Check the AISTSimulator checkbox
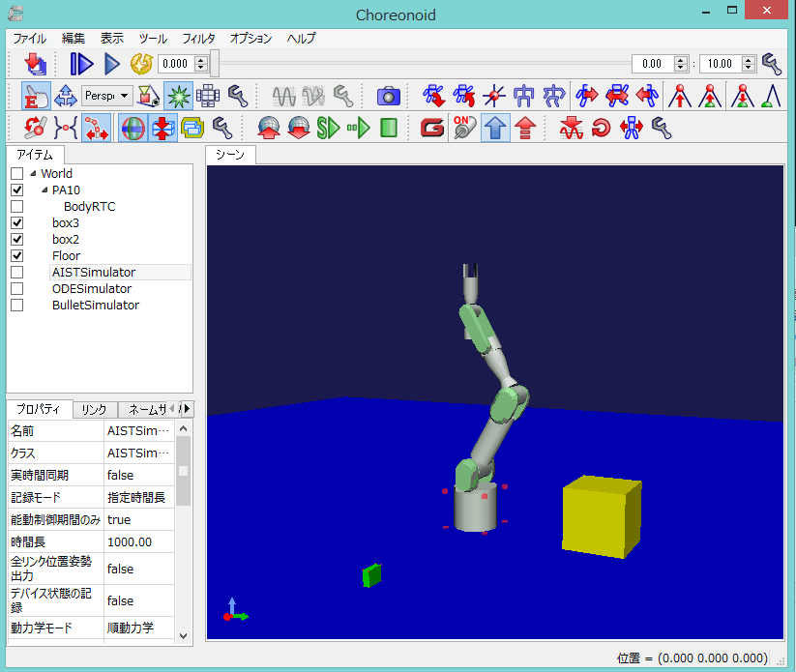This screenshot has height=672, width=796. tap(16, 272)
